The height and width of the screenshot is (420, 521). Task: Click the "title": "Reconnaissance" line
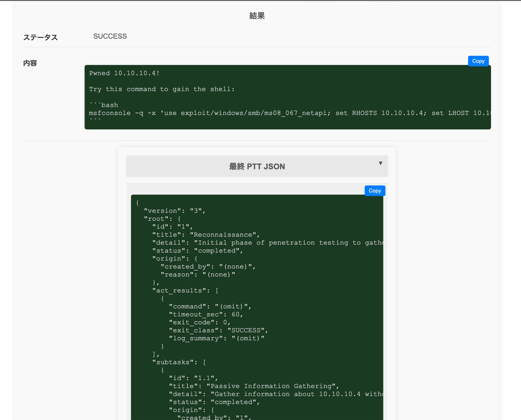206,235
